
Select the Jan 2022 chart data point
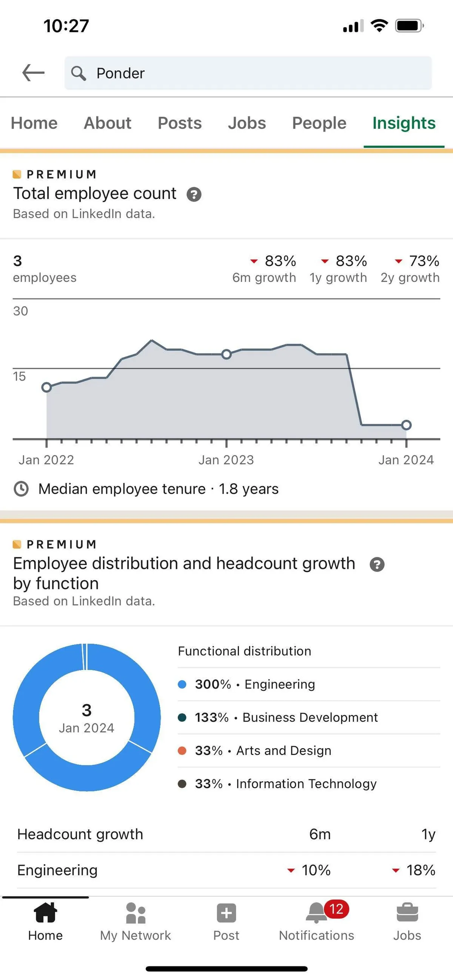[46, 387]
